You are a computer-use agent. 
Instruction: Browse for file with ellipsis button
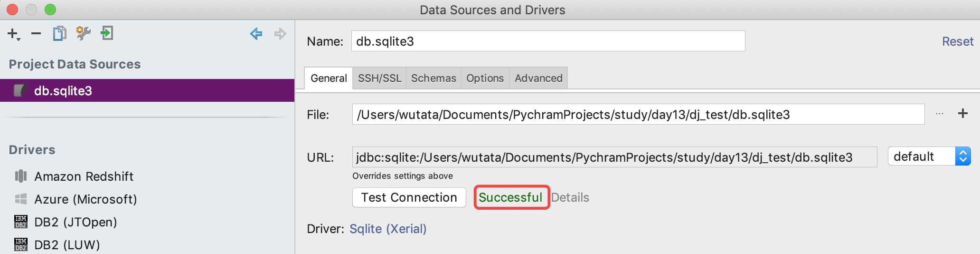pyautogui.click(x=939, y=114)
